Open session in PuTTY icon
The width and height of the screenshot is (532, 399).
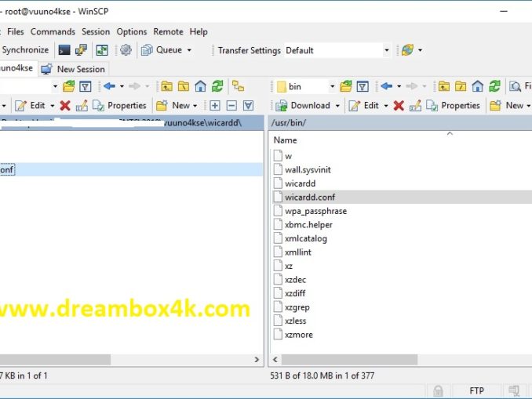point(81,50)
